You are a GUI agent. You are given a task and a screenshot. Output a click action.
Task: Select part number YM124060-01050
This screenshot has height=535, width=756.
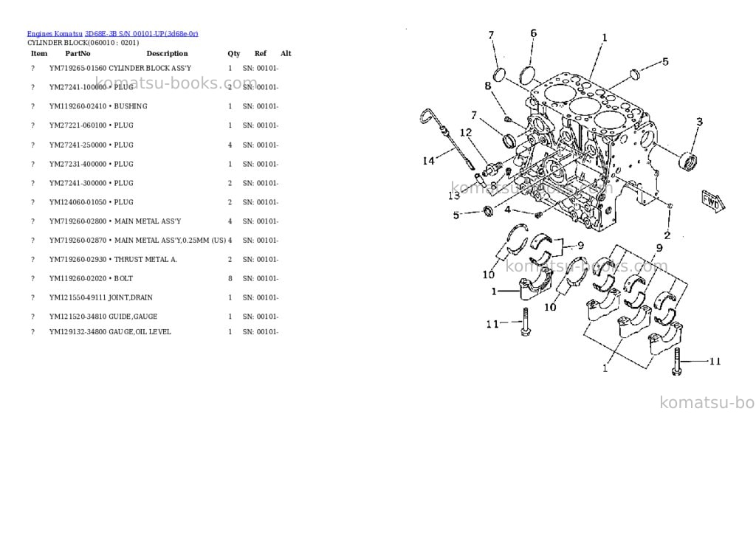pyautogui.click(x=78, y=202)
